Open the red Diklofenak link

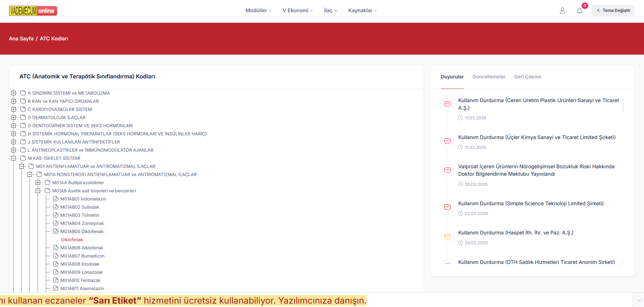[72, 239]
